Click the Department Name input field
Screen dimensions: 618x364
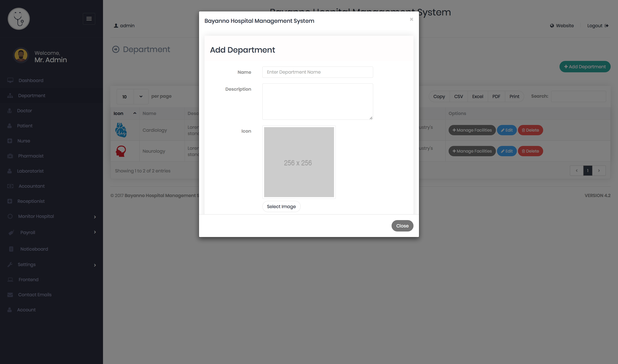(x=317, y=72)
